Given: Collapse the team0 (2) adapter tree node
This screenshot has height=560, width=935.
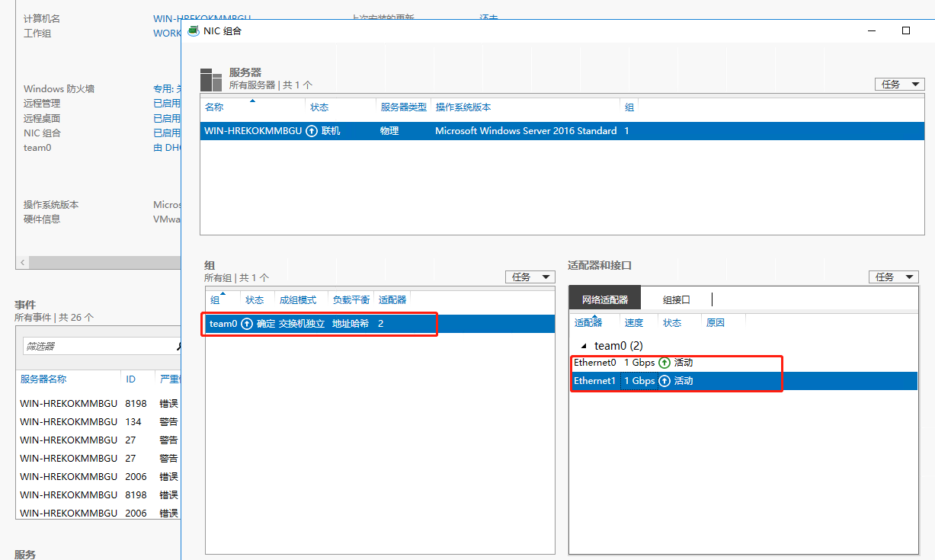Looking at the screenshot, I should click(584, 347).
